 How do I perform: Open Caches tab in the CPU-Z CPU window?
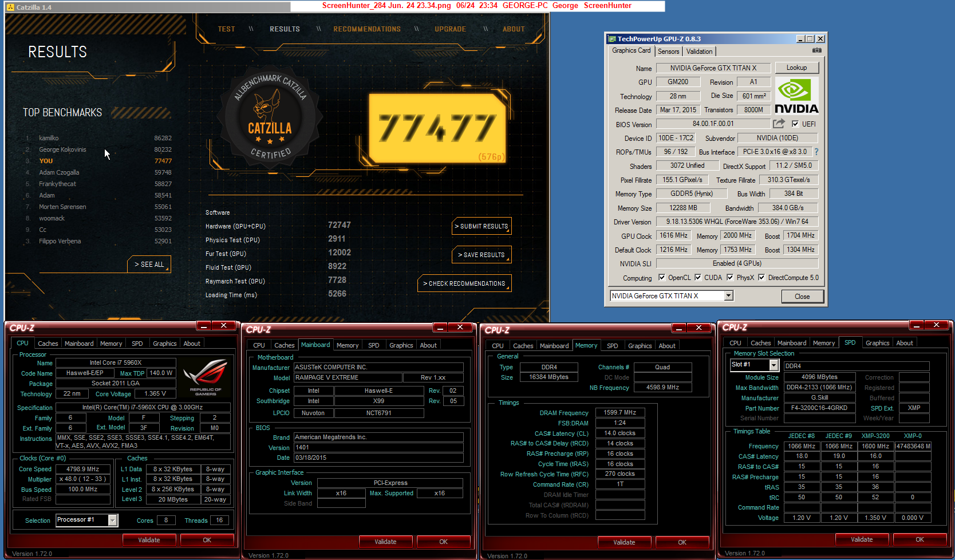click(48, 344)
